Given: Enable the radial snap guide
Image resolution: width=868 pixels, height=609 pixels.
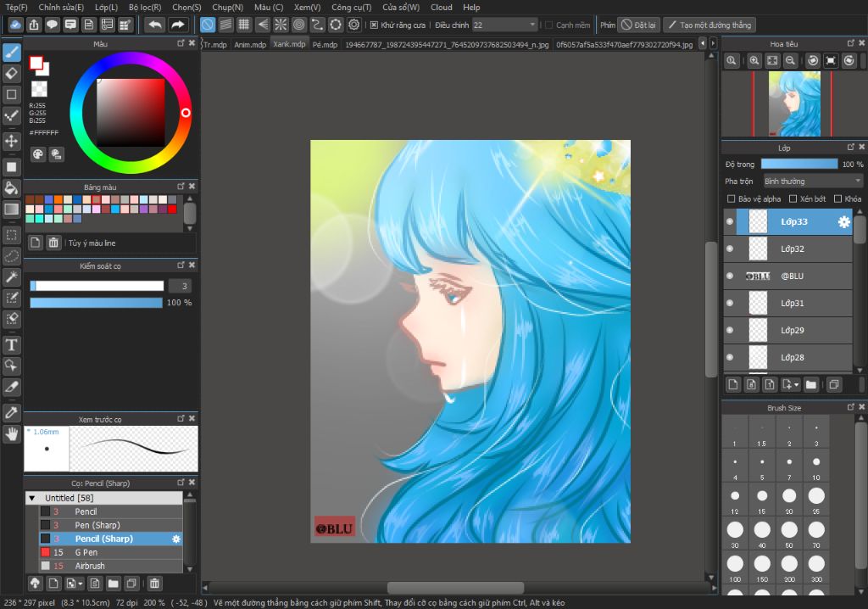Looking at the screenshot, I should (x=281, y=25).
